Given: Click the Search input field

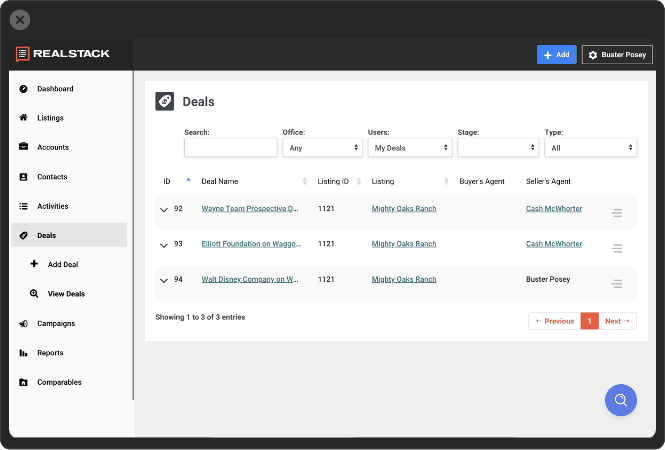Looking at the screenshot, I should (x=230, y=147).
